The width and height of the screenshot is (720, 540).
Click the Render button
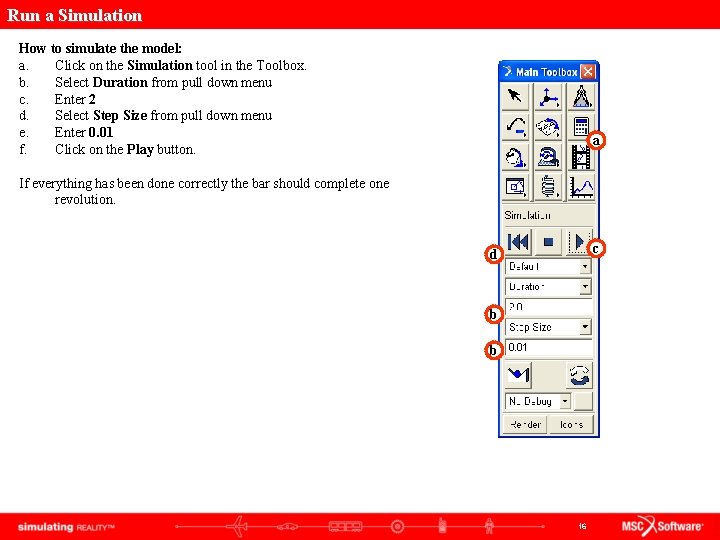click(525, 424)
